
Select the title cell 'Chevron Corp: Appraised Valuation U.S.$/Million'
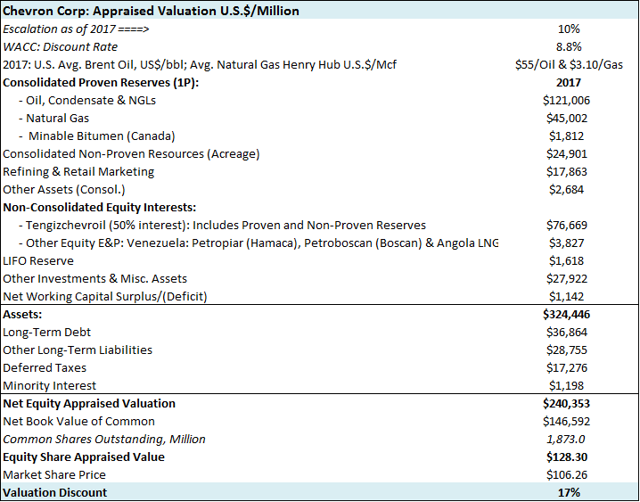click(x=151, y=11)
